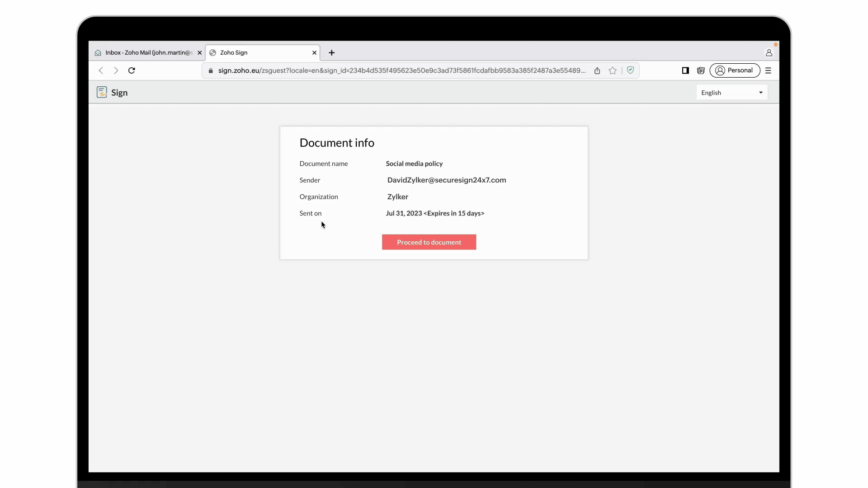This screenshot has width=868, height=488.
Task: Open the browser hamburger menu
Action: coord(768,70)
